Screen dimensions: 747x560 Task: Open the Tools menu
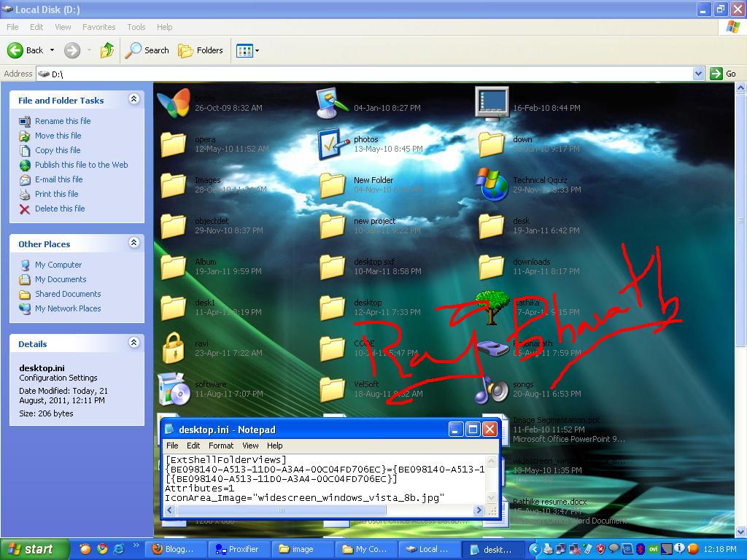point(136,27)
